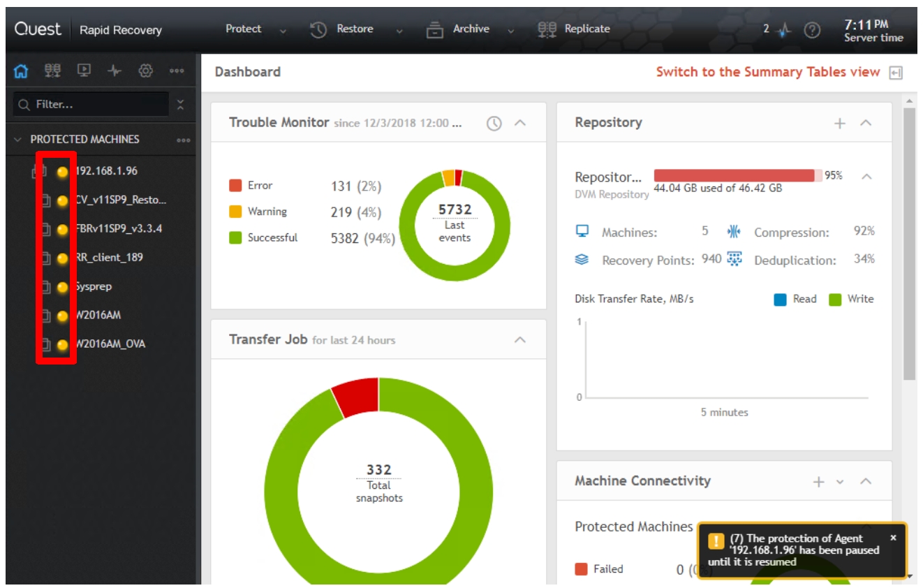This screenshot has width=923, height=588.
Task: Click the Deduplication icon in Repository
Action: point(734,259)
